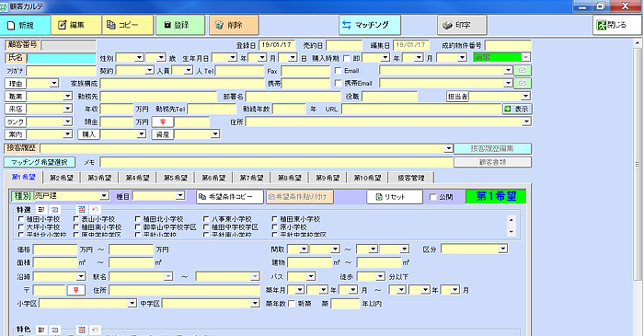Click the 購入 label button

[88, 134]
